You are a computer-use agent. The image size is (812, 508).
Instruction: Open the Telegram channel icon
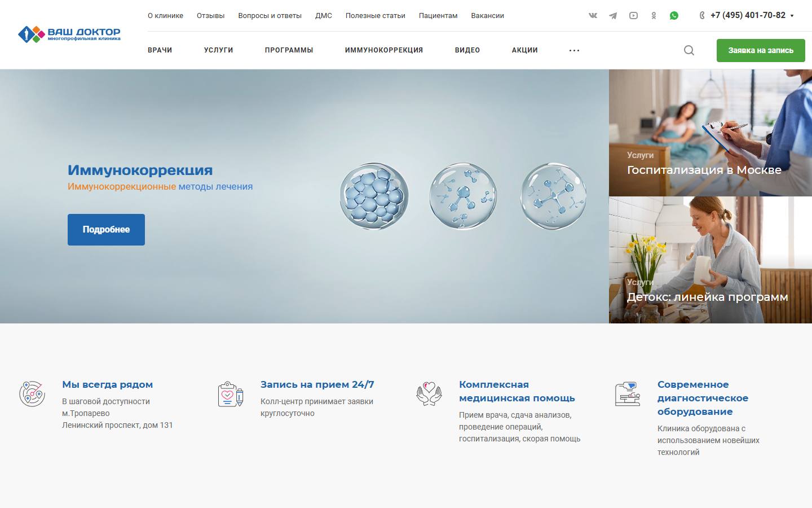(x=613, y=16)
